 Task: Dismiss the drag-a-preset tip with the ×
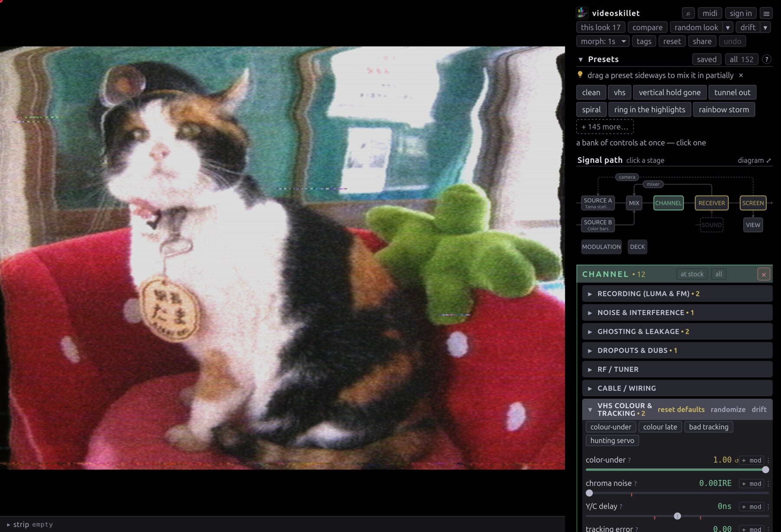[741, 75]
